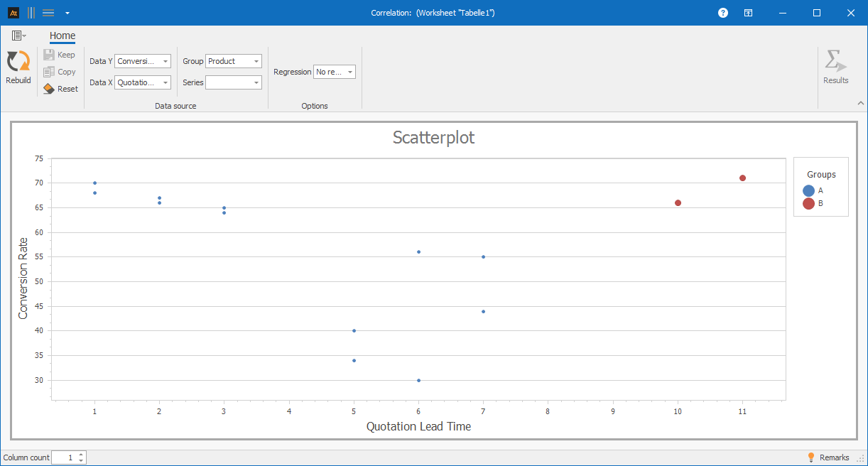Select the Home ribbon tab

pos(63,36)
